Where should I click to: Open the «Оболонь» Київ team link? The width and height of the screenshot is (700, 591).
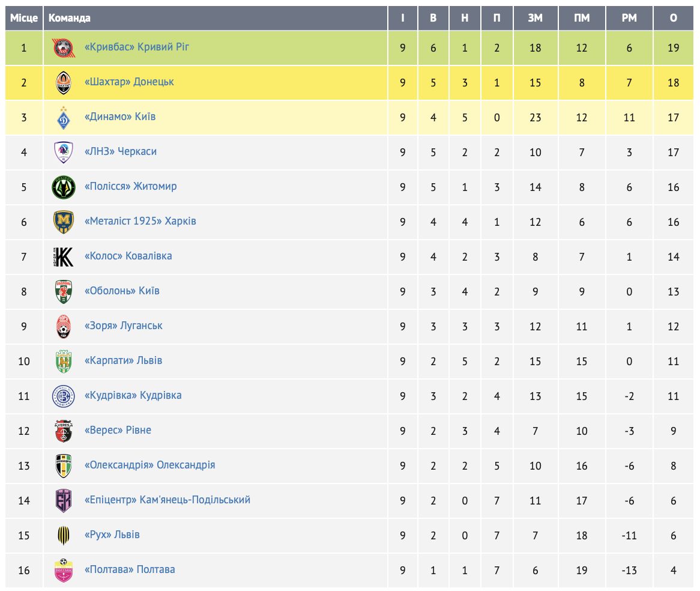[122, 291]
